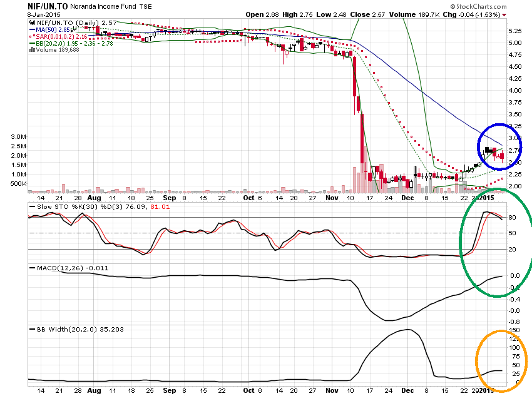This screenshot has height=396, width=532.
Task: Click the 3.0M volume axis label
Action: coord(18,136)
